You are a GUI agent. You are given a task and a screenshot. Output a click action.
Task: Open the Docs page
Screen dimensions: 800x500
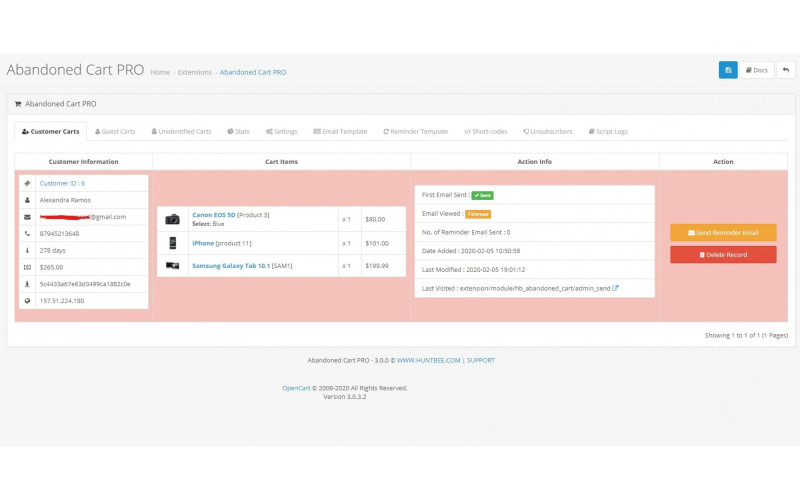click(757, 70)
